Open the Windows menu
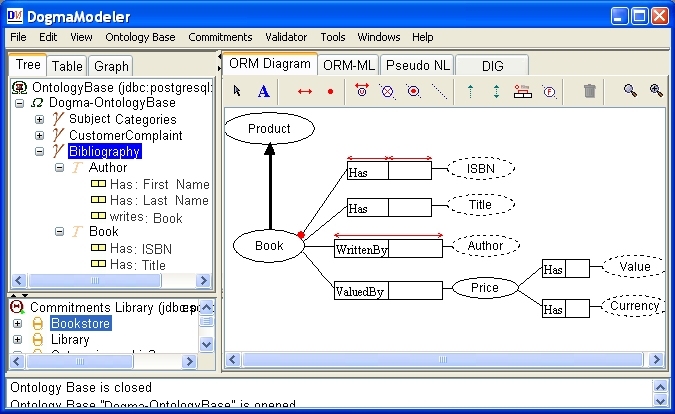 coord(379,37)
